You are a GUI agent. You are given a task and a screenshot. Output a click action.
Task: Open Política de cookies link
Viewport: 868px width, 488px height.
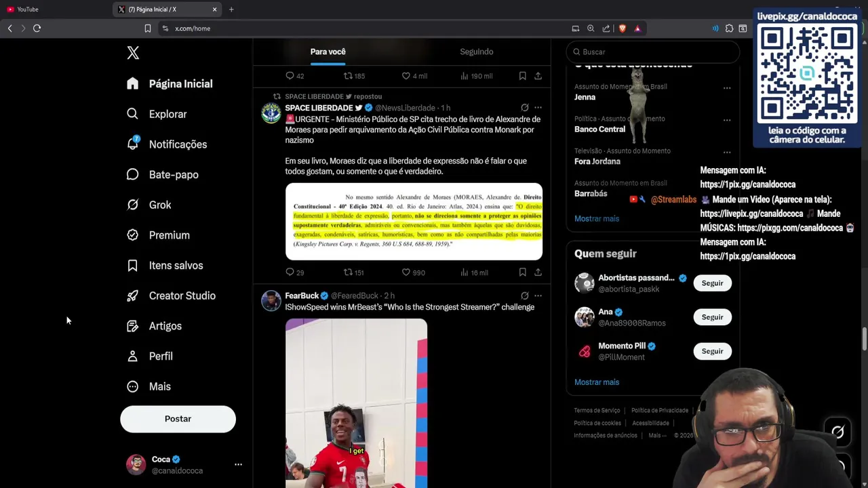pyautogui.click(x=597, y=423)
